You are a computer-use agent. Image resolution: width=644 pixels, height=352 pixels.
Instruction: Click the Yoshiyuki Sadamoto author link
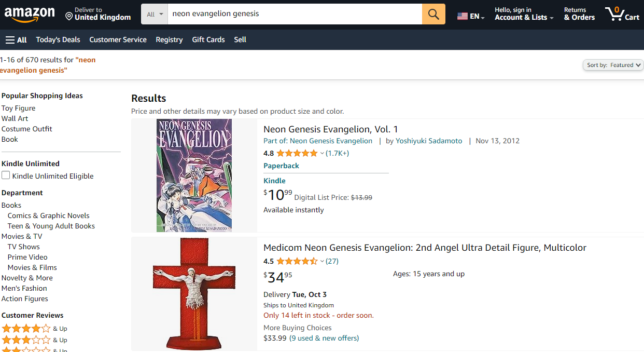tap(429, 141)
